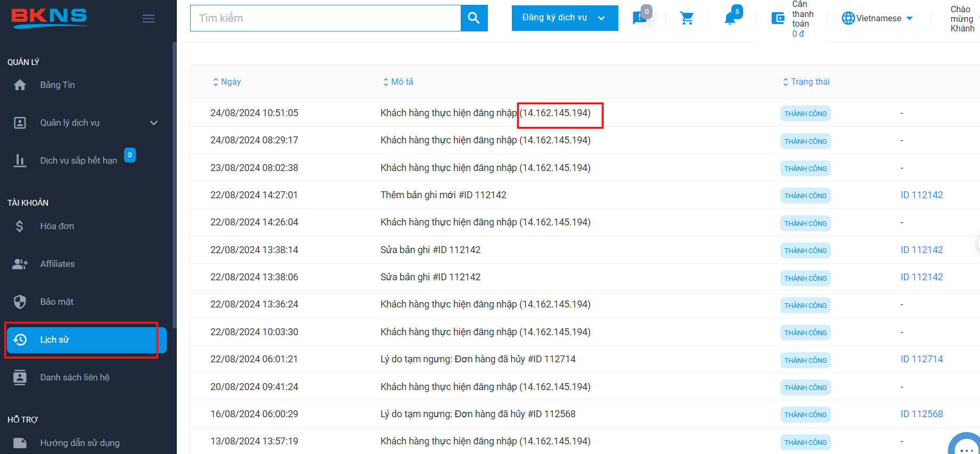Open Dịch vụ sắp hết hạn menu item

point(79,160)
